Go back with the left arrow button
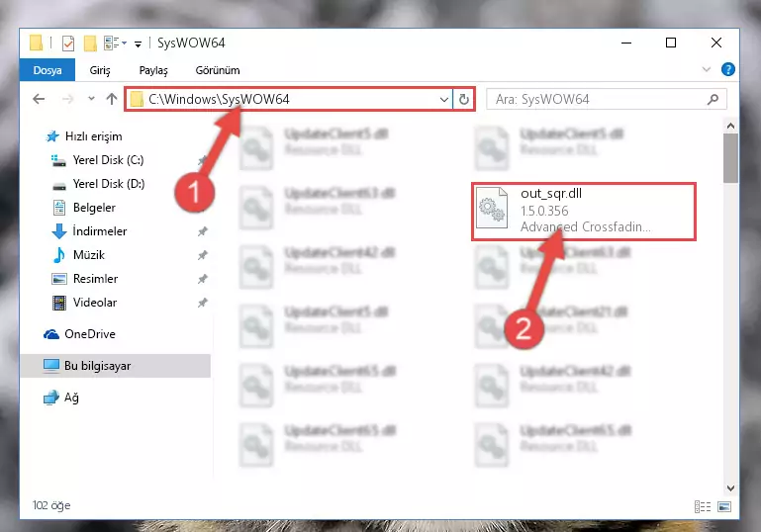This screenshot has height=532, width=761. [39, 100]
